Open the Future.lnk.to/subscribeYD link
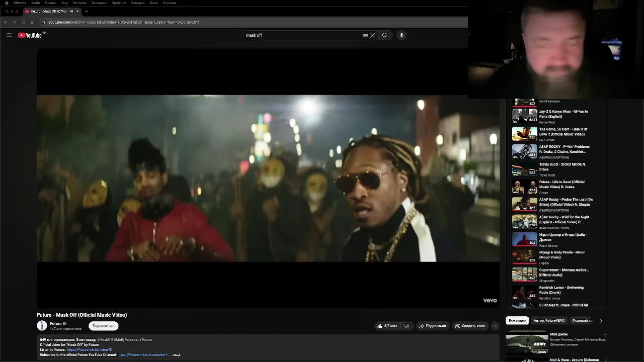Image resolution: width=644 pixels, height=362 pixels. [143, 355]
